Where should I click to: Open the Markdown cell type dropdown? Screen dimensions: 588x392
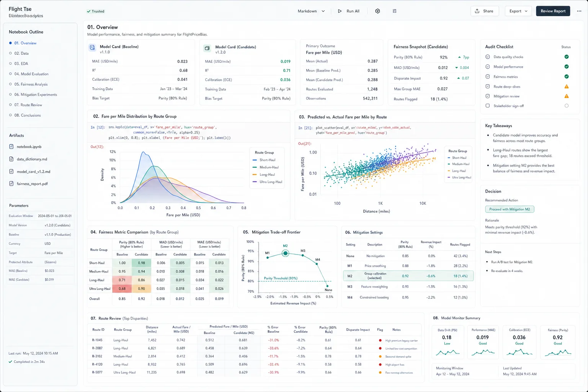tap(311, 11)
